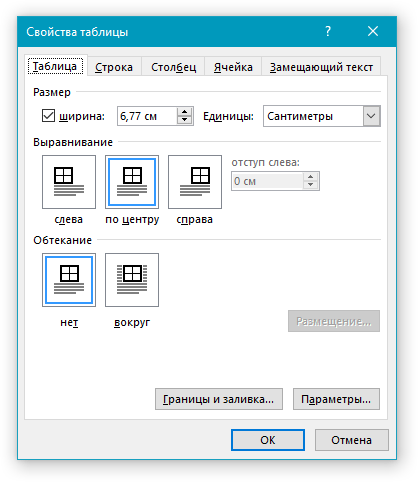Set text wrapping to none (нет)

point(69,280)
